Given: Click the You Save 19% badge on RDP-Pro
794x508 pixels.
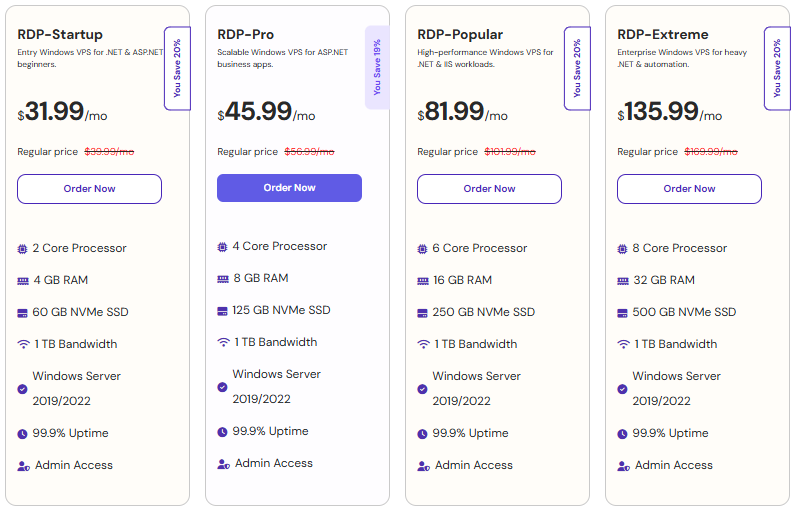Looking at the screenshot, I should [377, 67].
